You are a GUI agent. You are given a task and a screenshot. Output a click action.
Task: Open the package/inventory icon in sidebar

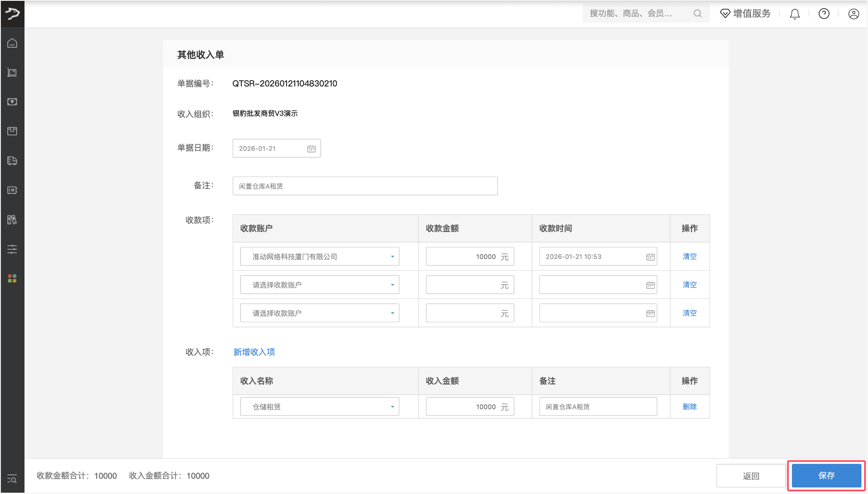pyautogui.click(x=12, y=131)
